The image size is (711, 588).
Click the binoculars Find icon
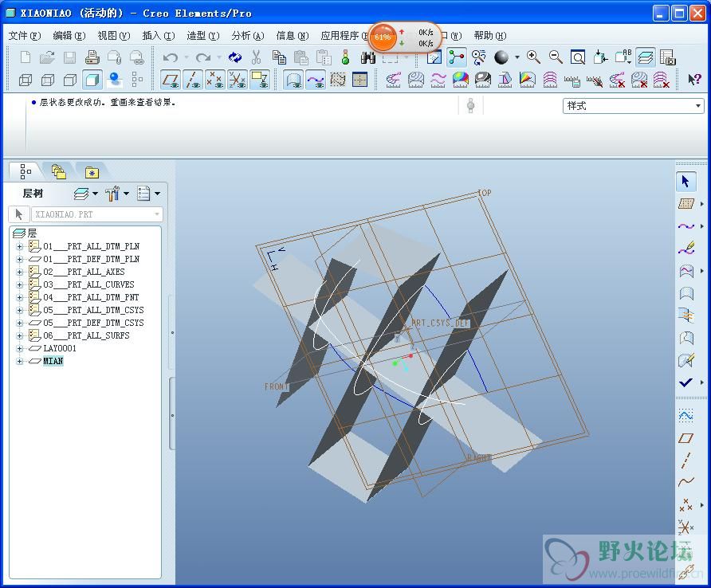(x=367, y=57)
